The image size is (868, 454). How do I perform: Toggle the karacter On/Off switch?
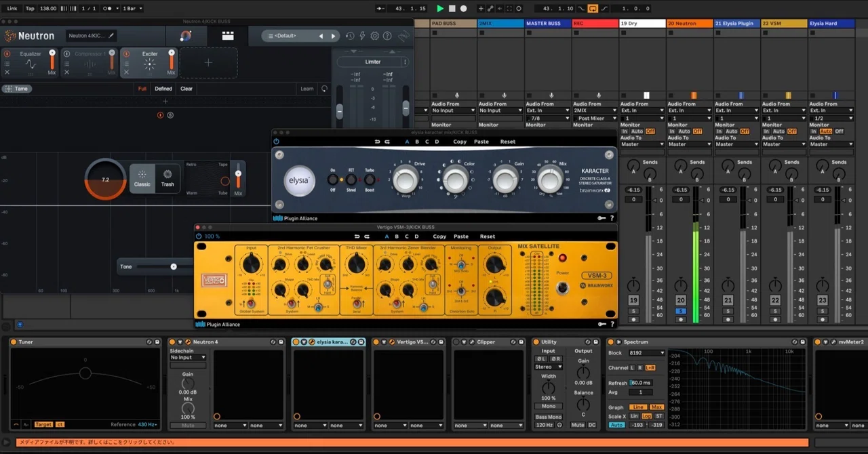click(333, 180)
